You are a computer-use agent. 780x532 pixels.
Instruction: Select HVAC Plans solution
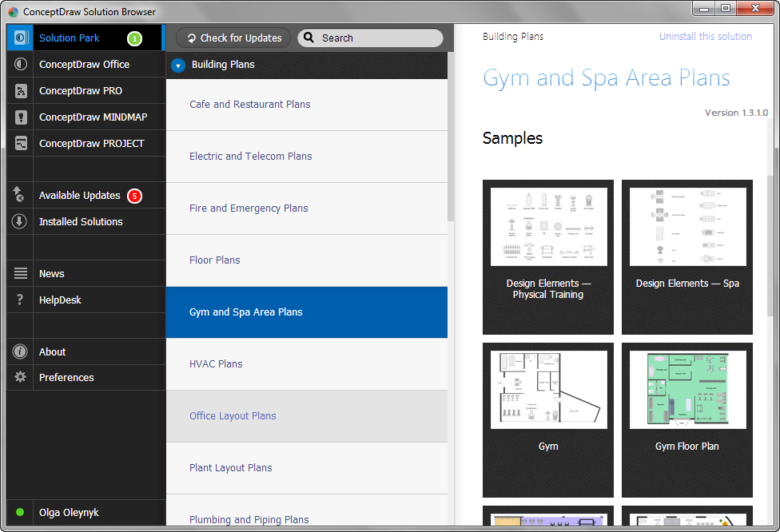(306, 364)
